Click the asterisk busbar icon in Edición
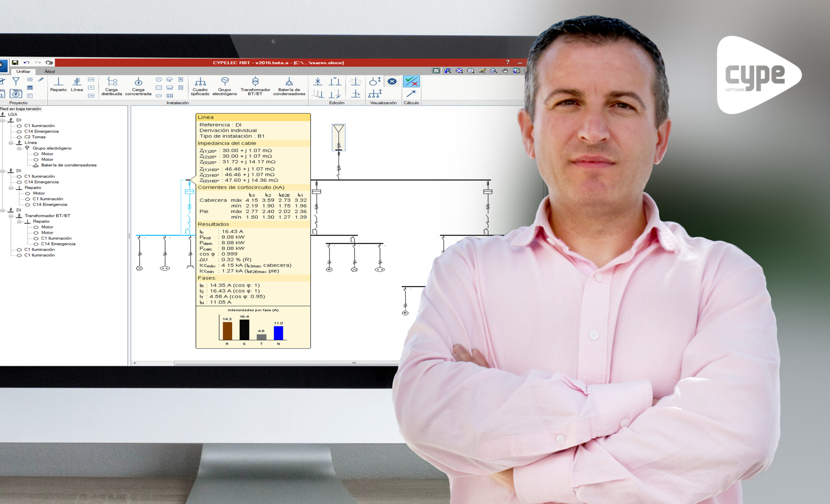 click(318, 81)
